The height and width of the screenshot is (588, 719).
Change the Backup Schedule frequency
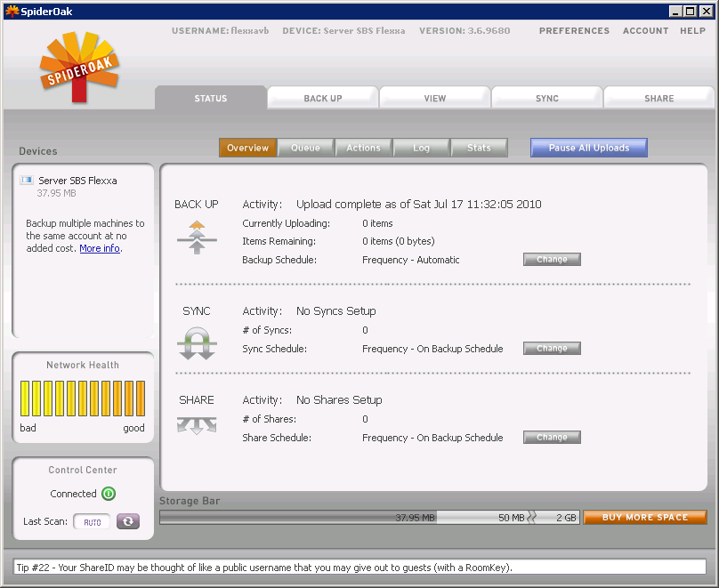pyautogui.click(x=552, y=260)
